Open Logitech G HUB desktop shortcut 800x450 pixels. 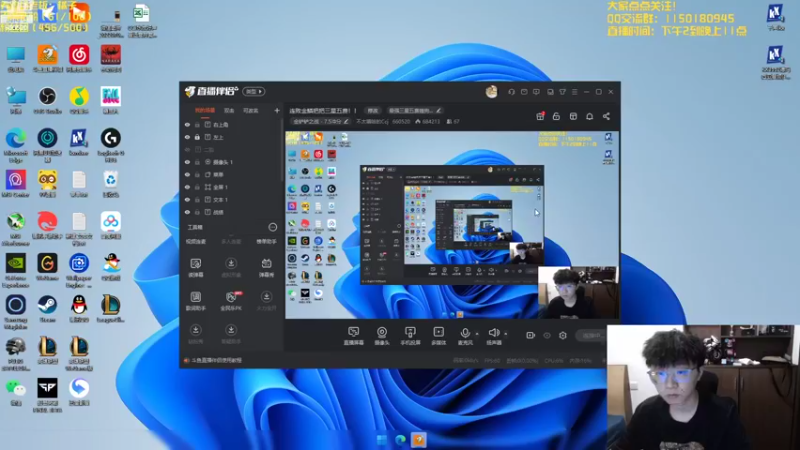[x=111, y=145]
